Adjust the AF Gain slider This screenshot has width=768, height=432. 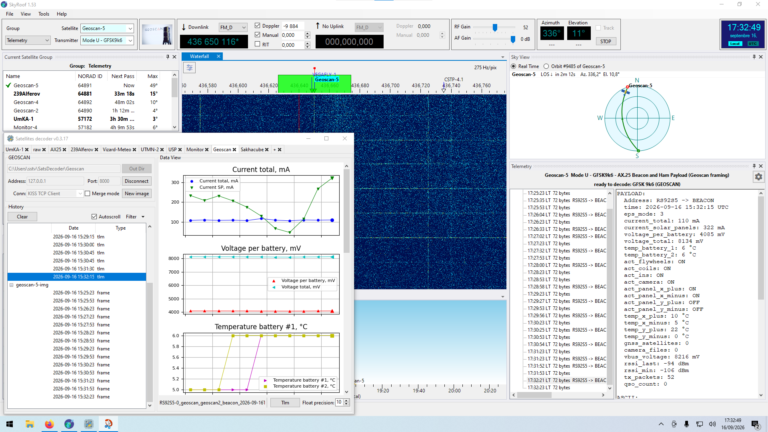pos(513,39)
